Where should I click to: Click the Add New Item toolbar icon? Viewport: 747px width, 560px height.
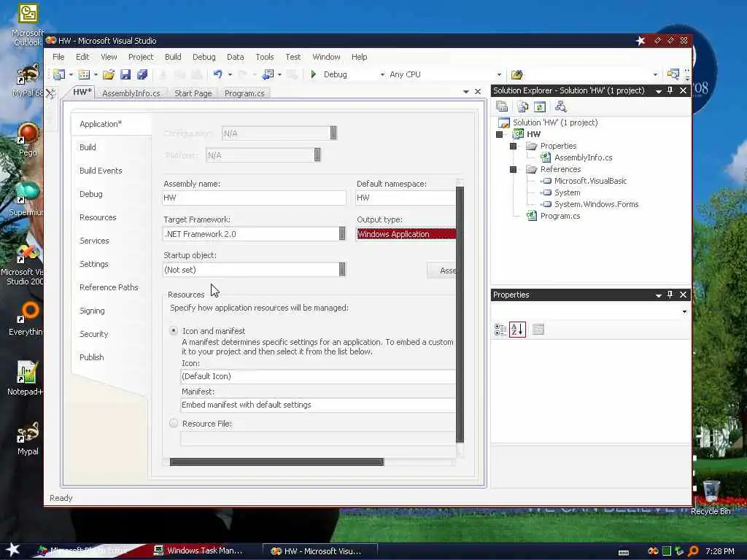click(x=84, y=74)
